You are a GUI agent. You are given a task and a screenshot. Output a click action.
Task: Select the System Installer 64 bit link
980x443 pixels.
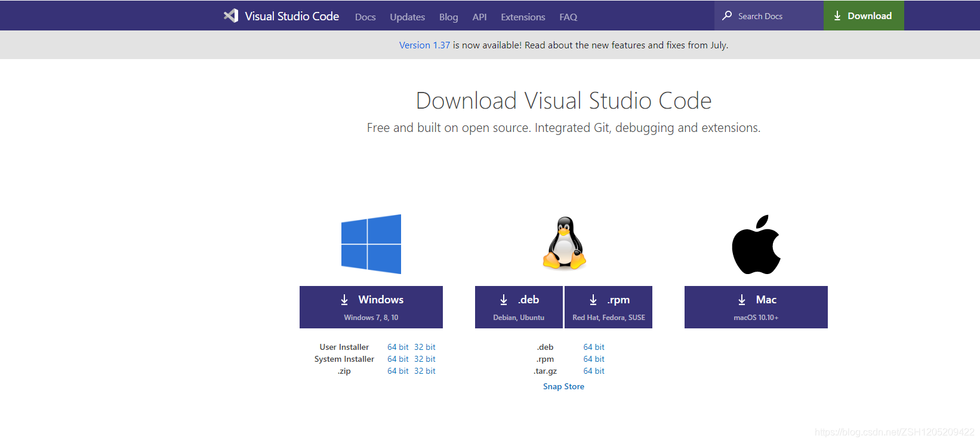coord(398,359)
